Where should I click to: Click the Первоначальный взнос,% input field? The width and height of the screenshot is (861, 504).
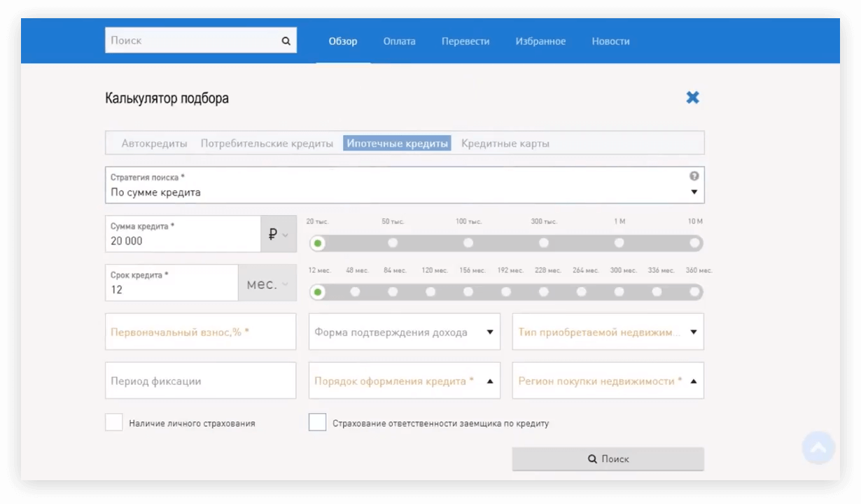point(200,332)
